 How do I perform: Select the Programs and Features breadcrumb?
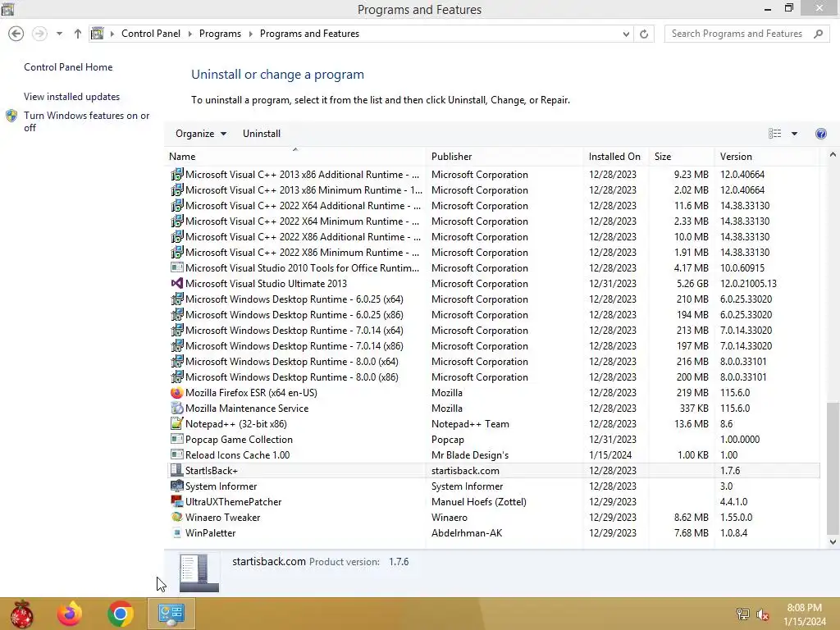(x=309, y=34)
